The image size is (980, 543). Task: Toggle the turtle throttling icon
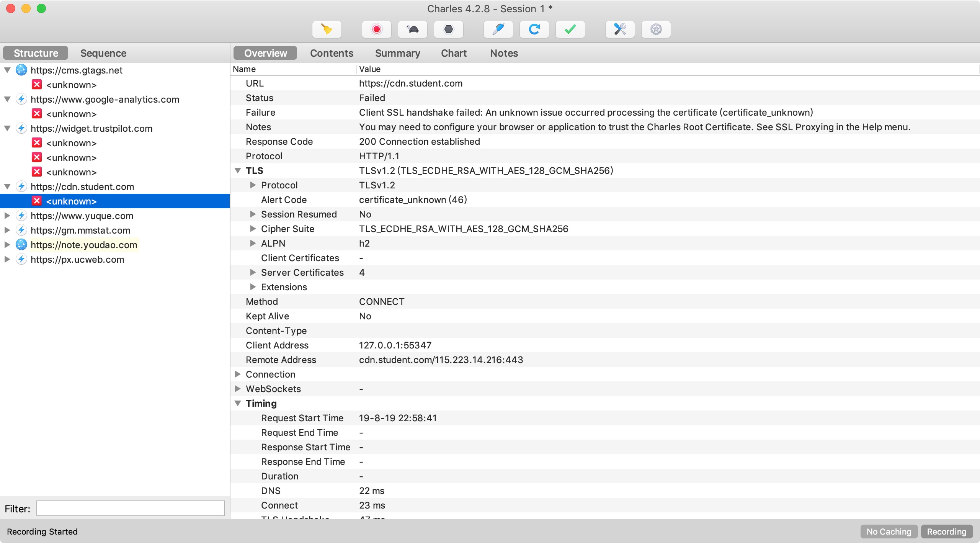(x=413, y=29)
